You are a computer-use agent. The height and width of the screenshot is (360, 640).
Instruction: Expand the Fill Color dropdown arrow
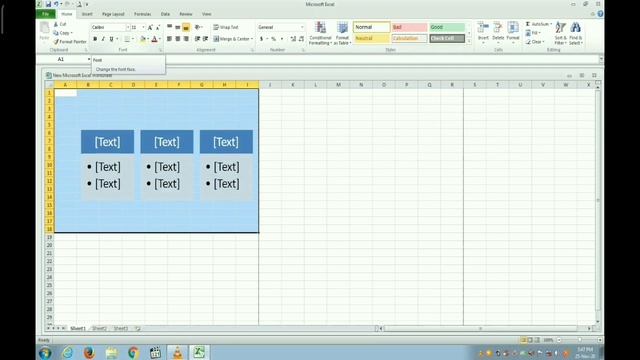coord(148,39)
